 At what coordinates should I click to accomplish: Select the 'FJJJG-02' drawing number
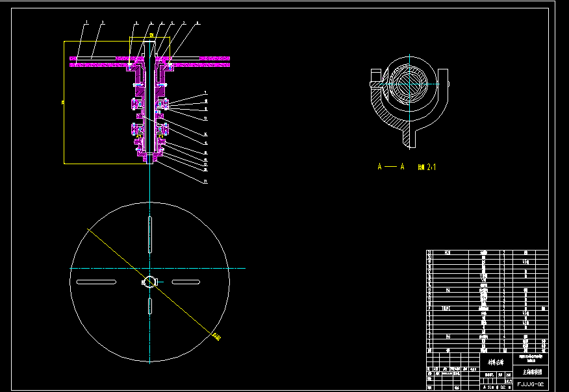click(531, 384)
